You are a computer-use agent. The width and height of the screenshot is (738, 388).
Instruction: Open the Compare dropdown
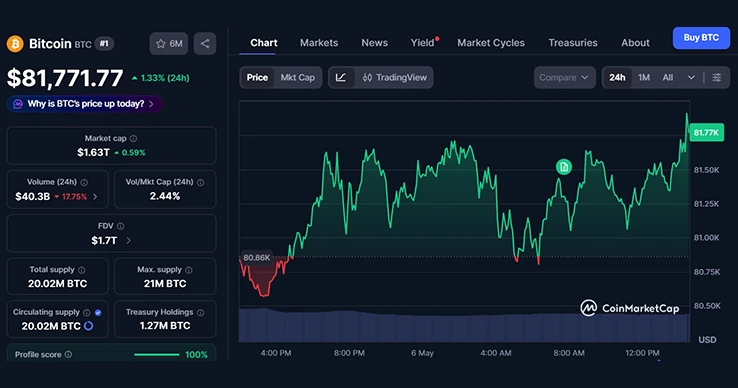coord(564,78)
